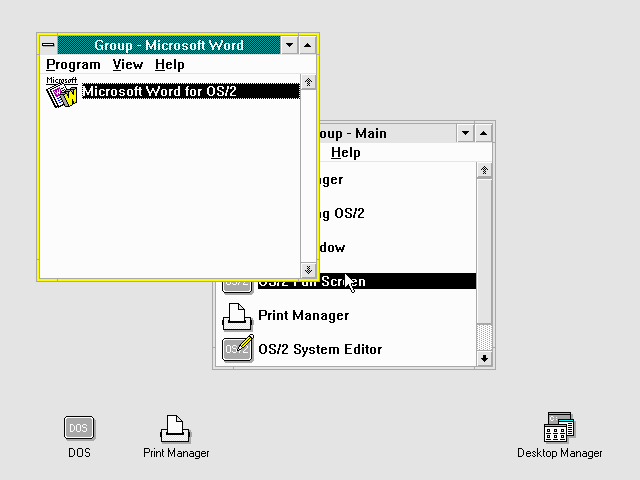This screenshot has width=640, height=480.
Task: Maximize the Group - Main window
Action: pyautogui.click(x=484, y=133)
